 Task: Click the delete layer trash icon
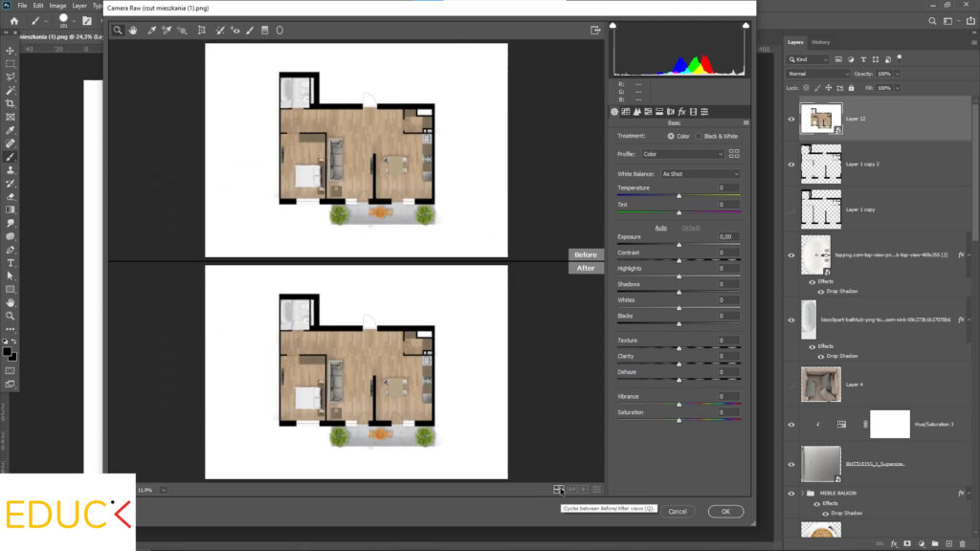[x=962, y=543]
